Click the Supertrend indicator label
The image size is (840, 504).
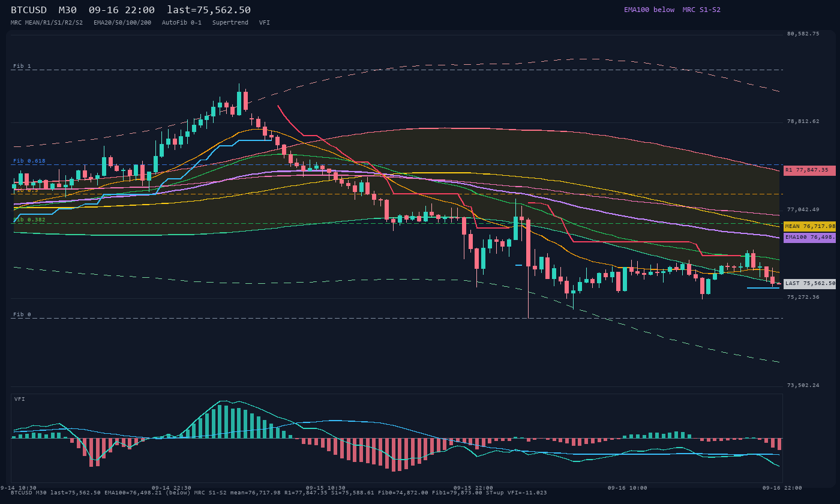coord(230,22)
